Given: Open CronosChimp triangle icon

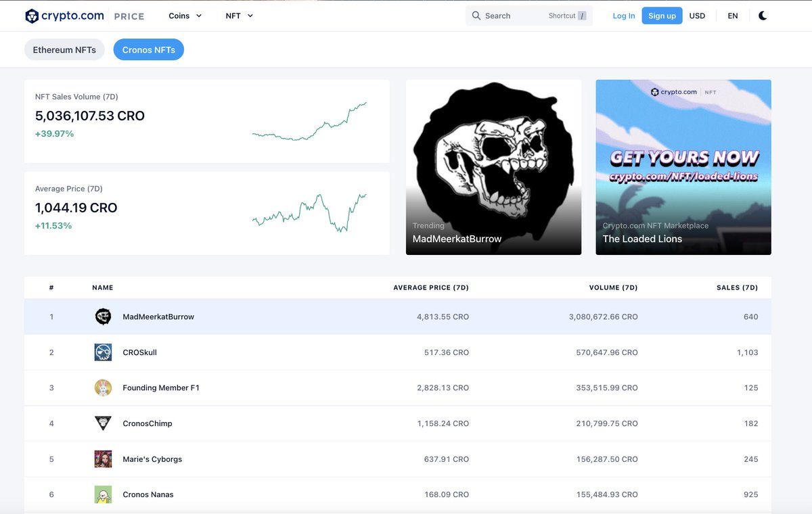Looking at the screenshot, I should pyautogui.click(x=103, y=423).
